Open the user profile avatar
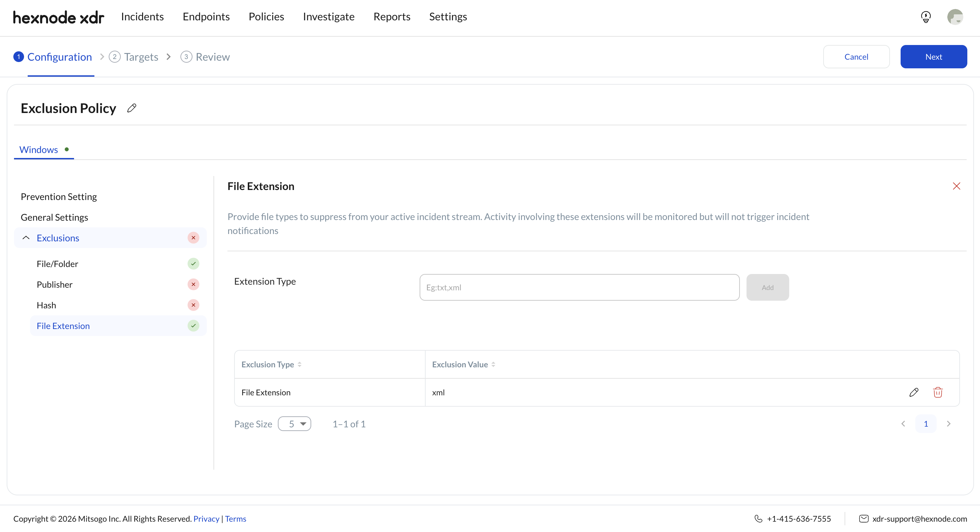The image size is (980, 532). pos(955,17)
